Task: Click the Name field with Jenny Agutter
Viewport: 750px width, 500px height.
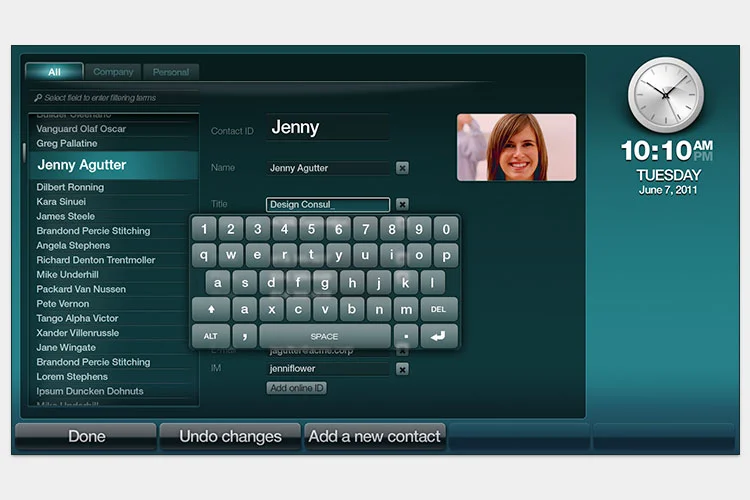Action: pos(328,168)
